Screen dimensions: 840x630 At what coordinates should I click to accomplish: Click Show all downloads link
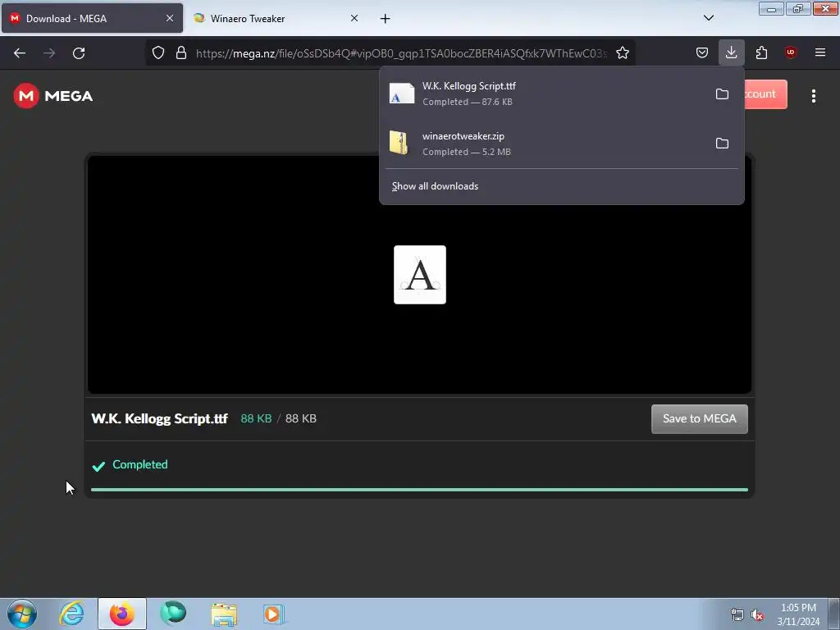coord(435,186)
